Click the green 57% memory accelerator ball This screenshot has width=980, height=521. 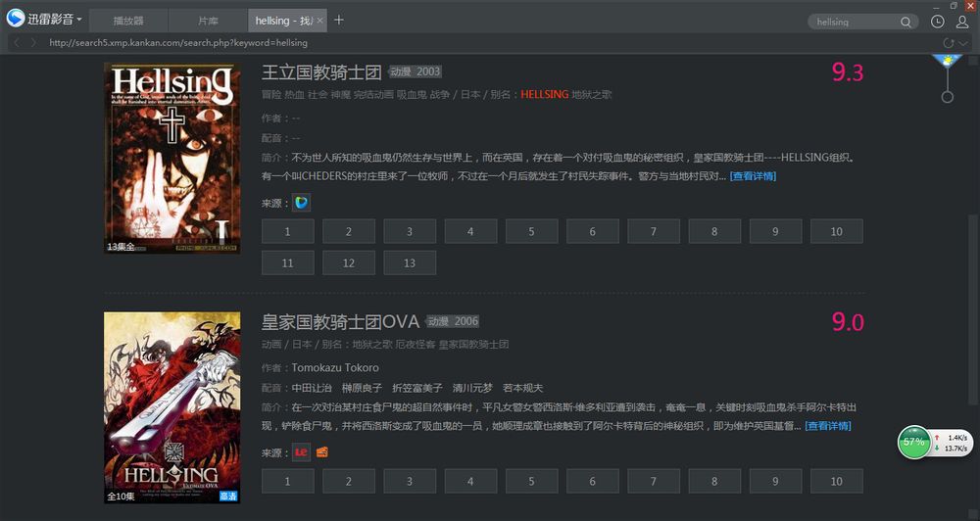click(913, 443)
